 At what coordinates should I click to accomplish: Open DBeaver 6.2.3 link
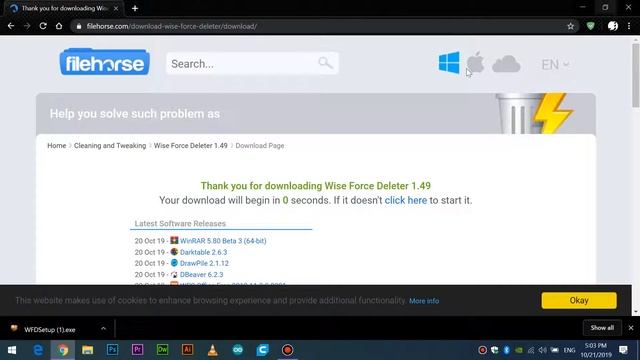tap(202, 275)
